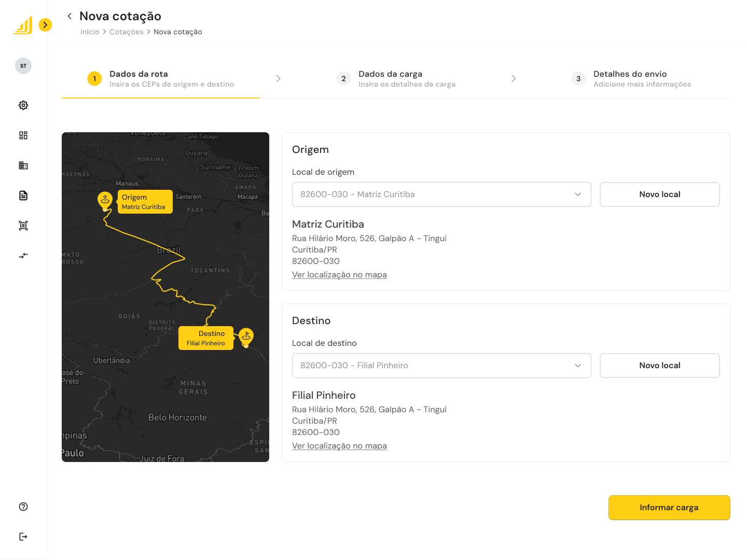
Task: Open the ST user avatar
Action: (23, 66)
